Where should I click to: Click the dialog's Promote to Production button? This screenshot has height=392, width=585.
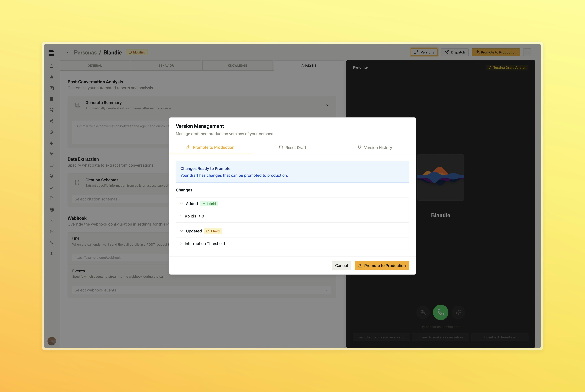tap(382, 266)
